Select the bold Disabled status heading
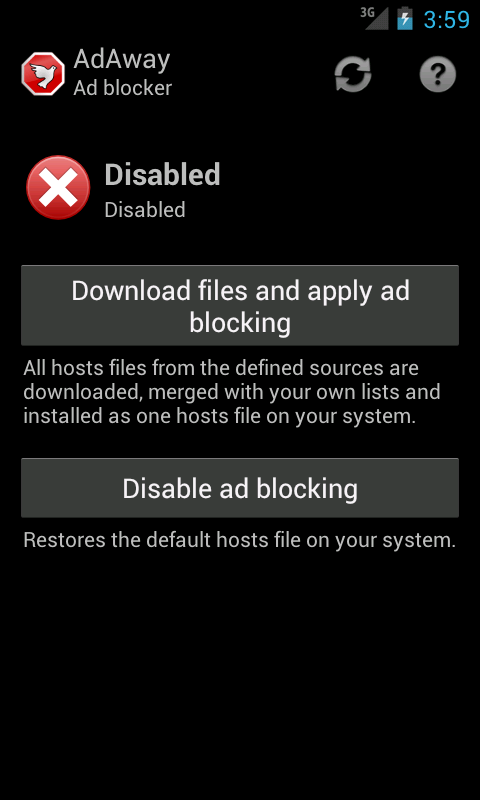 [162, 174]
